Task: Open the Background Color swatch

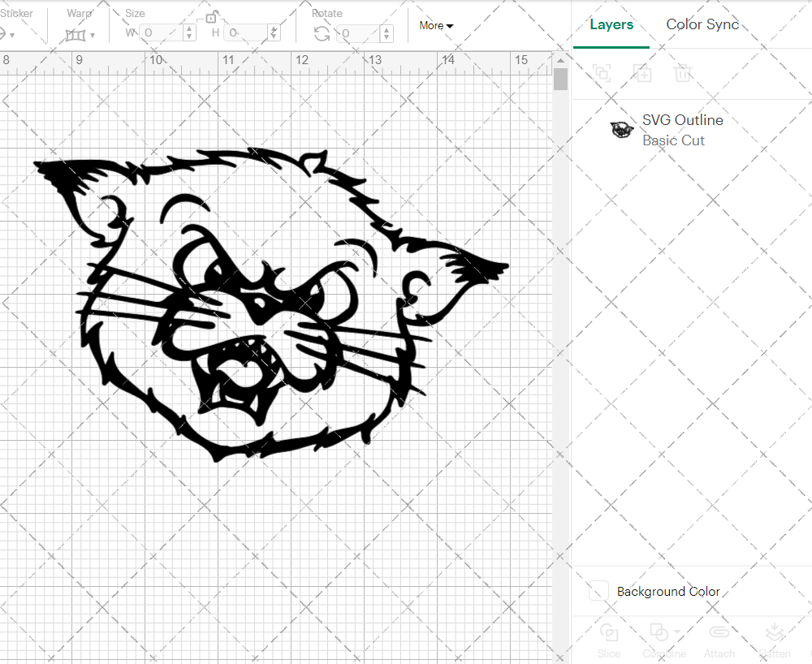Action: pos(598,591)
